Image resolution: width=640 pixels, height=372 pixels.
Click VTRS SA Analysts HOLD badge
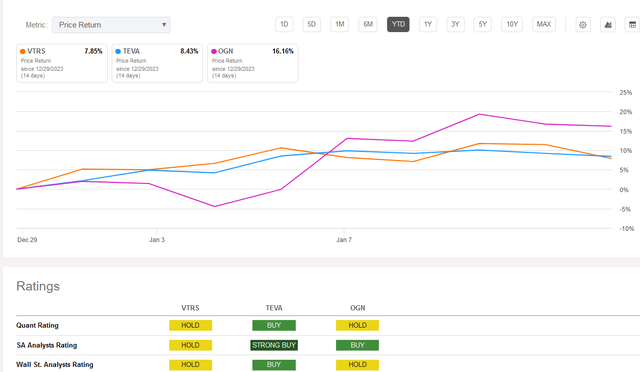tap(191, 345)
